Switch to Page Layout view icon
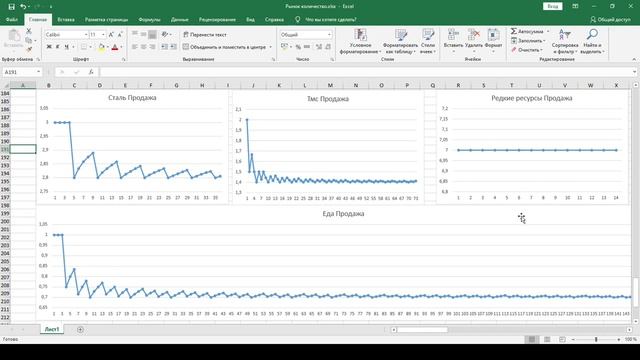Viewport: 640px width, 360px height. (547, 339)
